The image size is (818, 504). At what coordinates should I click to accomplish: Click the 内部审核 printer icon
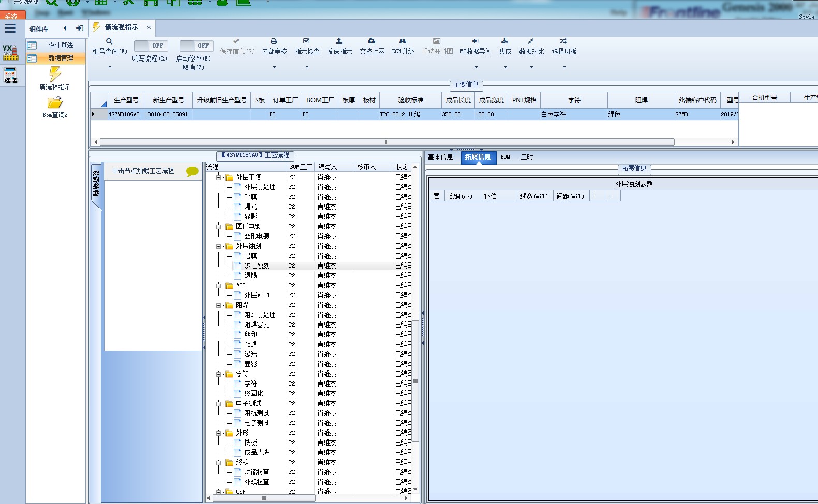point(274,41)
